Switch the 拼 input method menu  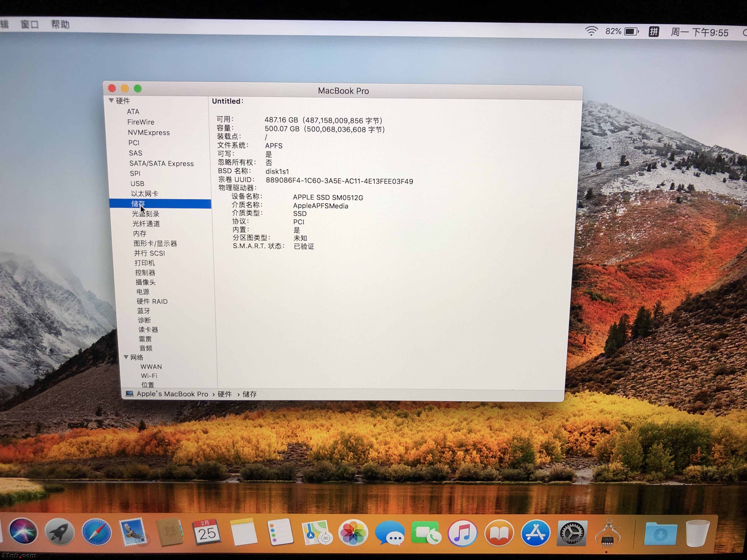pos(654,32)
